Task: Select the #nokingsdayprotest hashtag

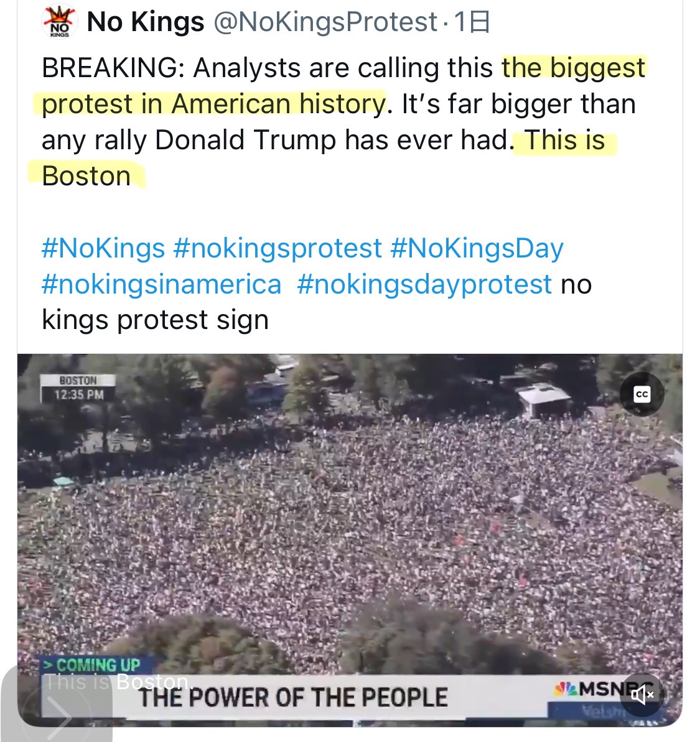Action: pyautogui.click(x=424, y=284)
